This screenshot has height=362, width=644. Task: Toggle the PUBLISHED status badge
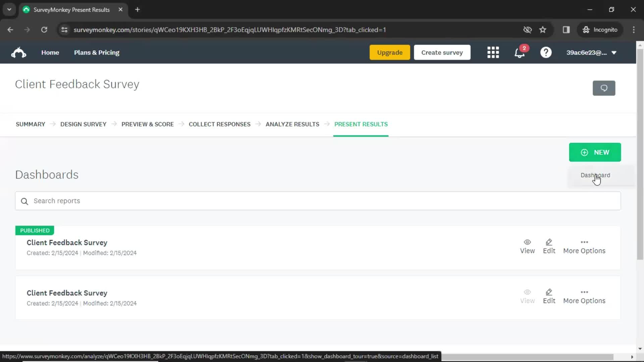click(35, 230)
